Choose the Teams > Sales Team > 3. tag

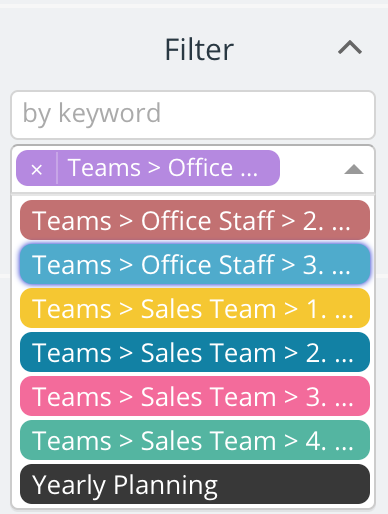tap(195, 396)
